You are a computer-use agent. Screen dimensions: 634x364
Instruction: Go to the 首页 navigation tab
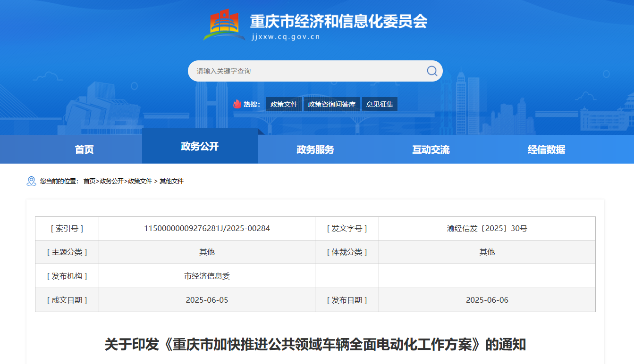(84, 149)
